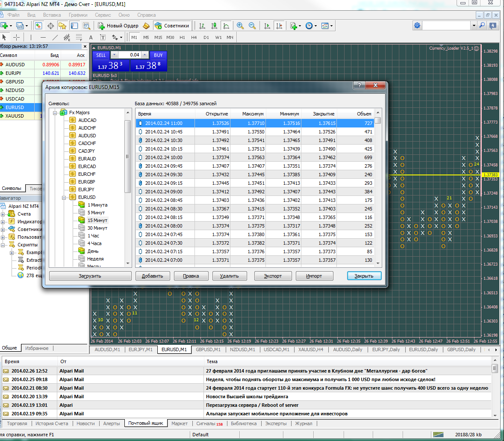Select the crosshair cursor tool

tap(16, 37)
